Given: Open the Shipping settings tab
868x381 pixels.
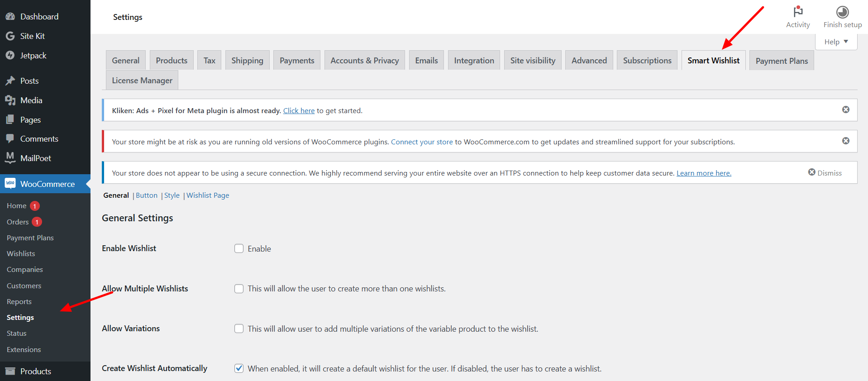Looking at the screenshot, I should [247, 60].
